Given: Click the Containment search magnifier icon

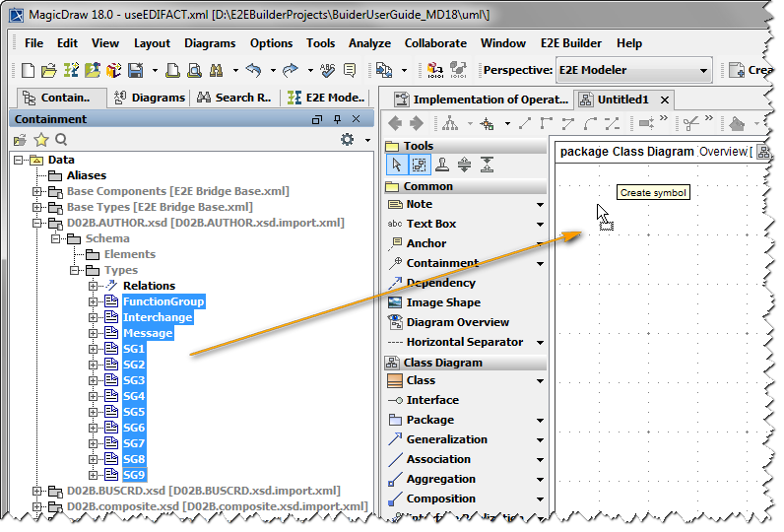Looking at the screenshot, I should (x=61, y=140).
